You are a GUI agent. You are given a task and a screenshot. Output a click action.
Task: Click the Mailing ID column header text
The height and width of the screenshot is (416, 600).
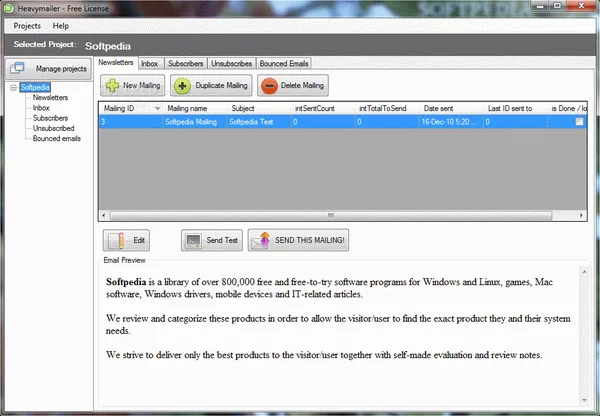(x=119, y=109)
